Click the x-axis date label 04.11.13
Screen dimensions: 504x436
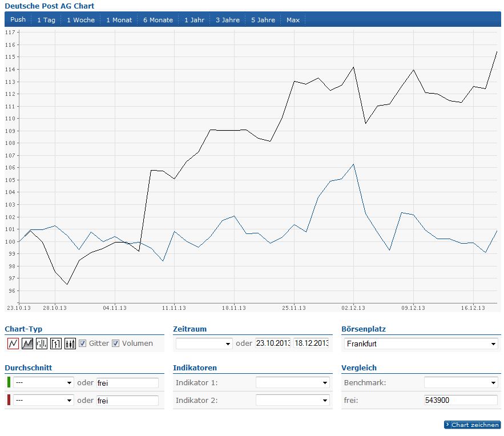point(115,308)
